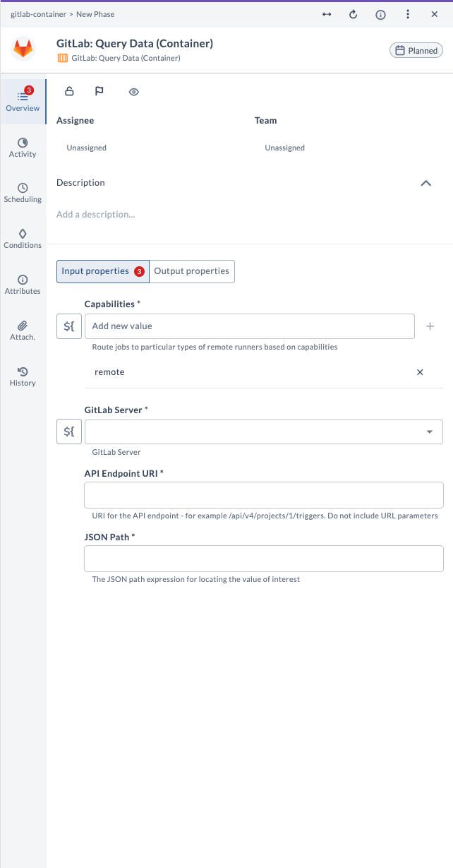Collapse the Description section chevron
The width and height of the screenshot is (453, 868).
point(425,183)
